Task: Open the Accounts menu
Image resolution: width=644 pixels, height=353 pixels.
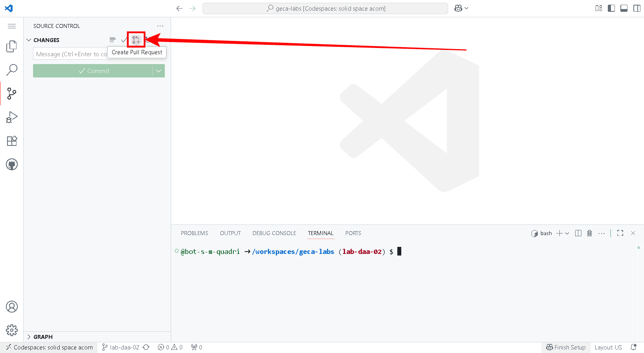Action: click(12, 307)
